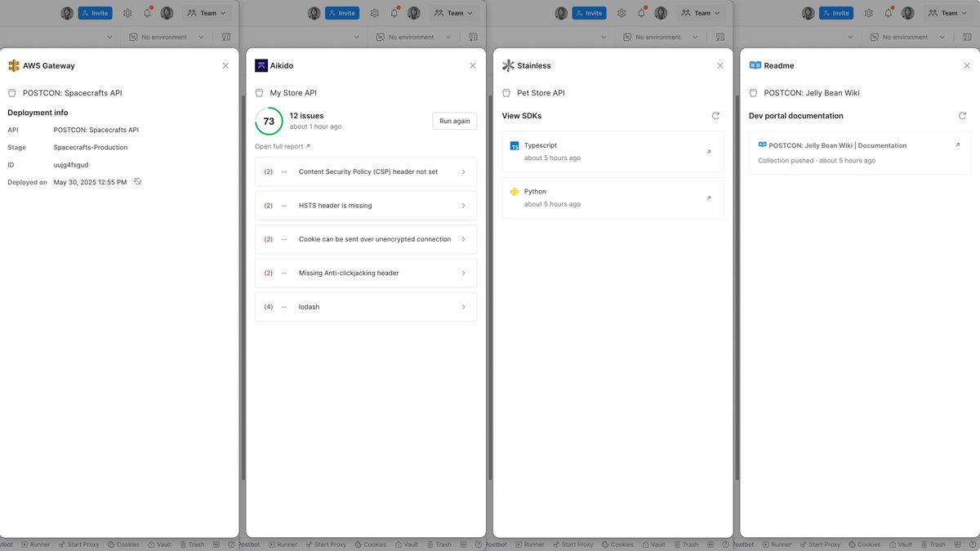The height and width of the screenshot is (551, 980).
Task: Click the deployment ID uujg4fsgud
Action: [x=71, y=165]
